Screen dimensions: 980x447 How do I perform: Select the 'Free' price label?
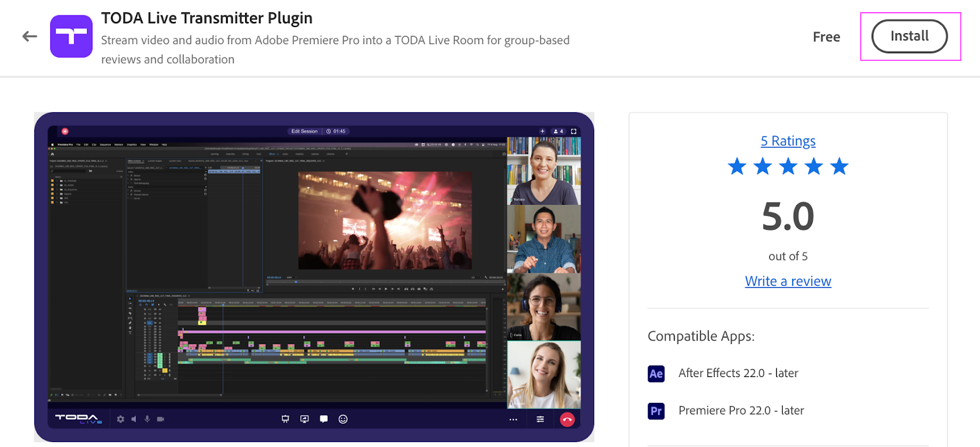(826, 37)
